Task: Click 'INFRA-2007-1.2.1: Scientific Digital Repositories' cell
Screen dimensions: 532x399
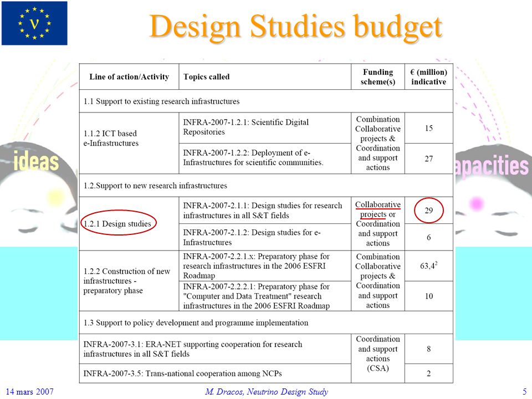Action: coord(265,127)
